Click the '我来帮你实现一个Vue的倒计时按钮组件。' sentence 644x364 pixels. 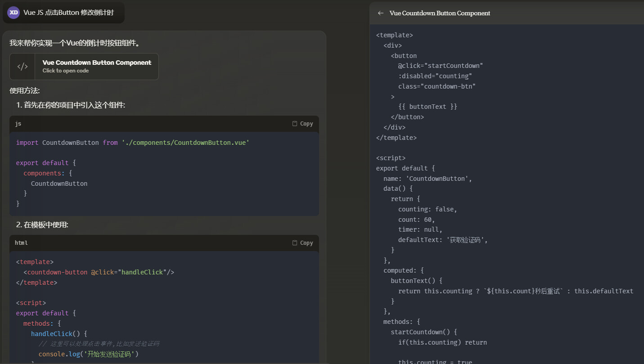click(x=75, y=43)
